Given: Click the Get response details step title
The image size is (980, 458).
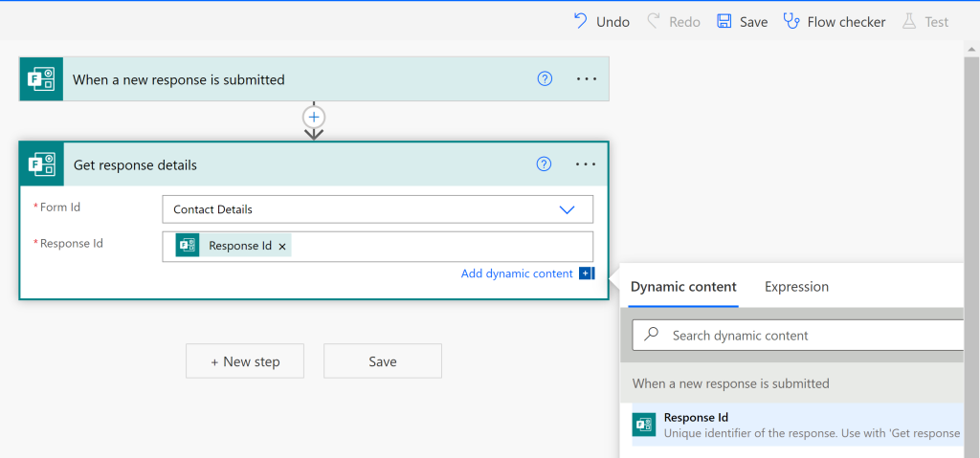Looking at the screenshot, I should (135, 165).
